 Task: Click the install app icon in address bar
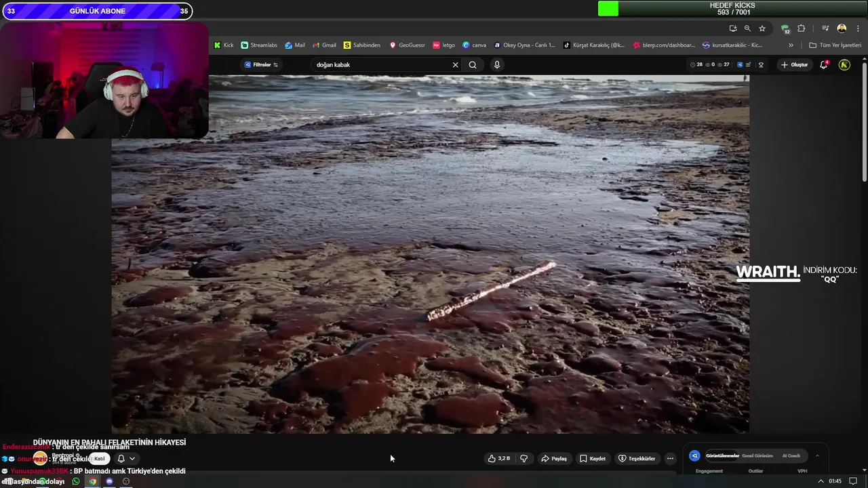tap(733, 28)
